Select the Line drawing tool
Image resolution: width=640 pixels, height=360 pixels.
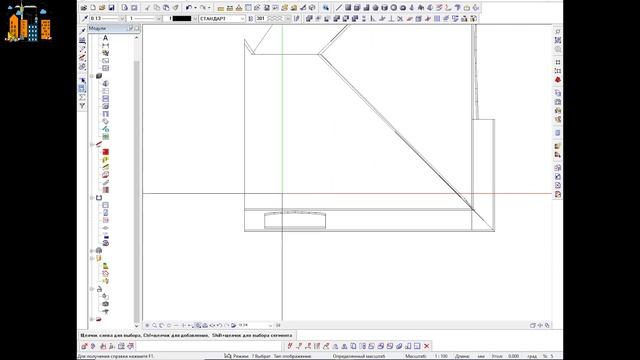[x=338, y=8]
